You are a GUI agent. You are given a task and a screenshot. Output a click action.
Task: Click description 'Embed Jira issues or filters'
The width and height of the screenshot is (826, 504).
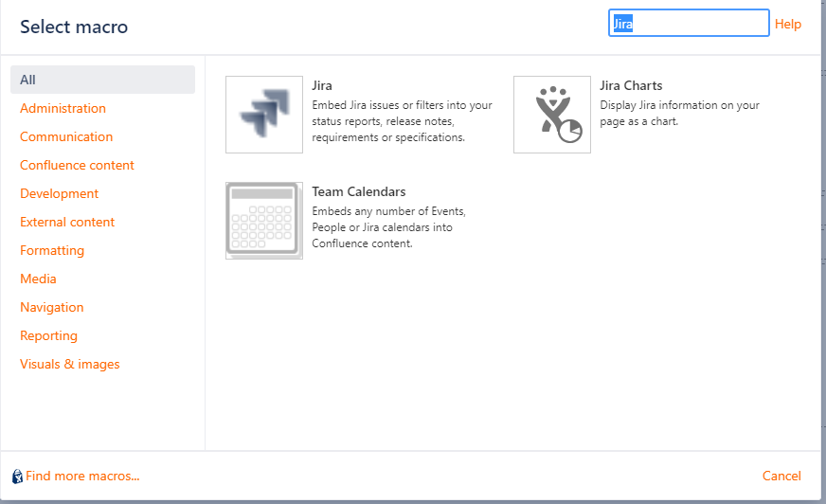[x=402, y=121]
